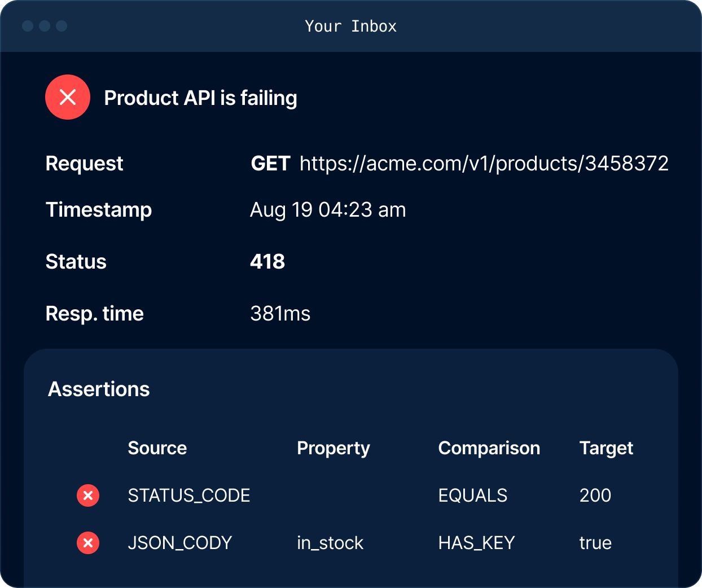
Task: Click the Assertions section heading
Action: [x=99, y=389]
